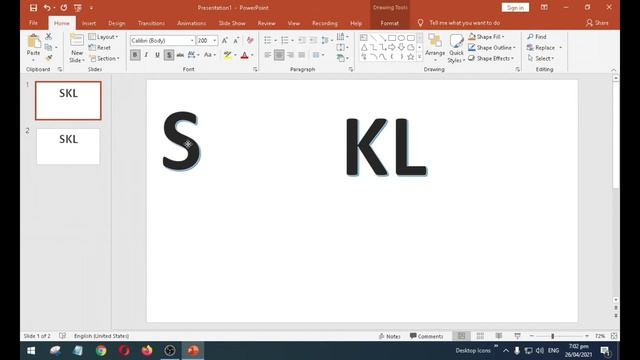Image resolution: width=640 pixels, height=360 pixels.
Task: Decrease font size with the small A
Action: [236, 40]
